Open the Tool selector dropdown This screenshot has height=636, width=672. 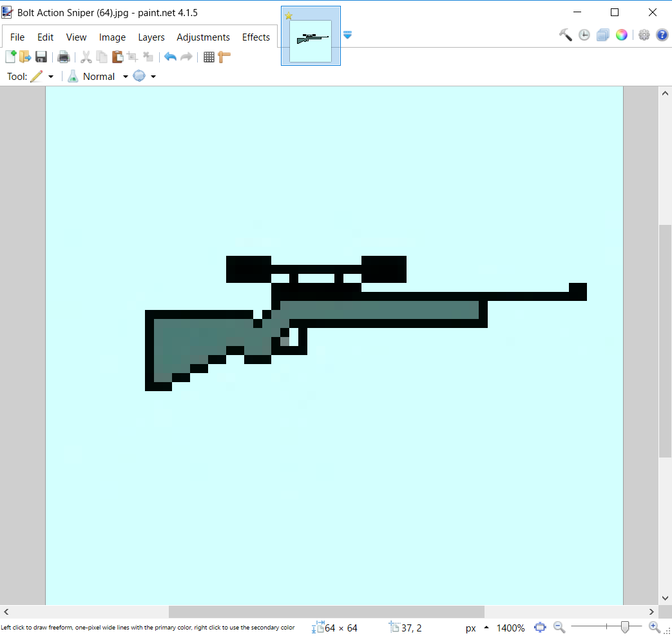[x=51, y=76]
